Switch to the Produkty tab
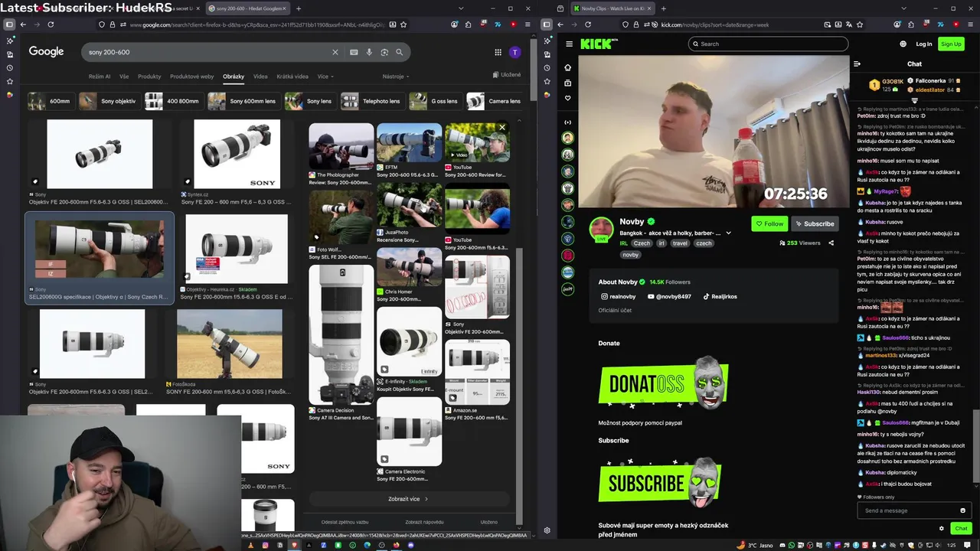 click(x=149, y=77)
